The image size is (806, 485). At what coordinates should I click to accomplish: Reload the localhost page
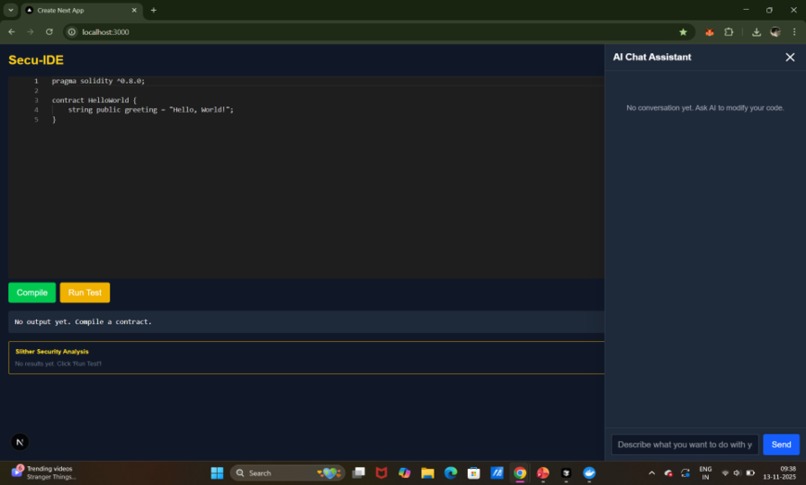(x=49, y=32)
